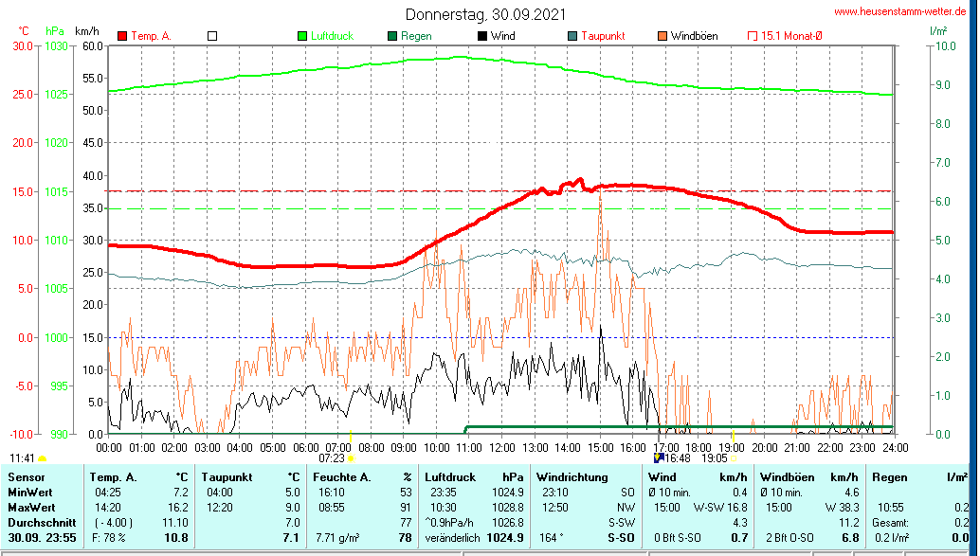Click the 0 Bft S-SO wind entry

tap(678, 537)
